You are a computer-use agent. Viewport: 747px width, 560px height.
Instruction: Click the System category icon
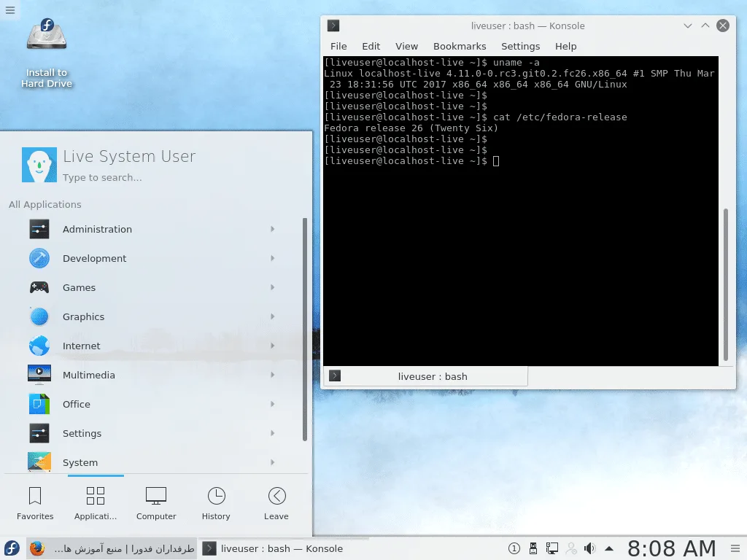39,462
